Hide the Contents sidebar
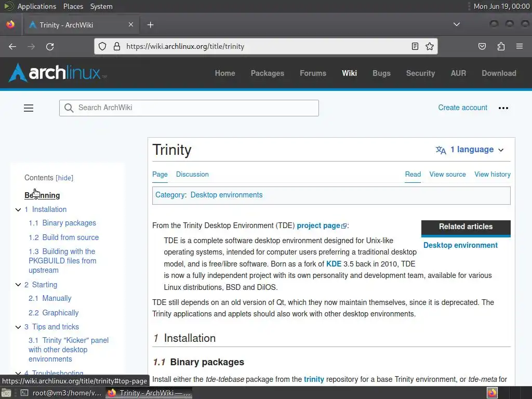The width and height of the screenshot is (532, 399). pos(64,178)
